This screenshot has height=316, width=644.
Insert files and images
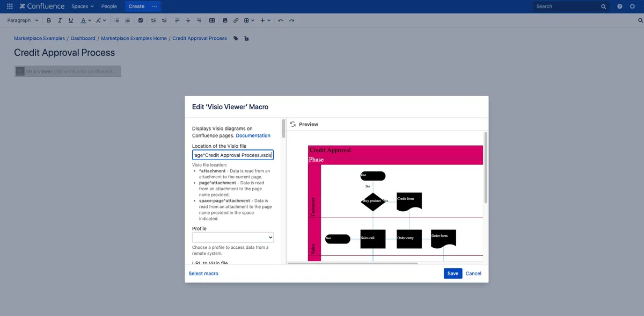[225, 20]
